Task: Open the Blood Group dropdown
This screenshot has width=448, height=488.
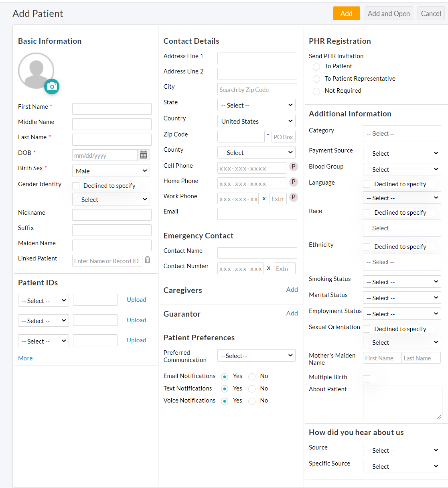Action: pyautogui.click(x=401, y=169)
